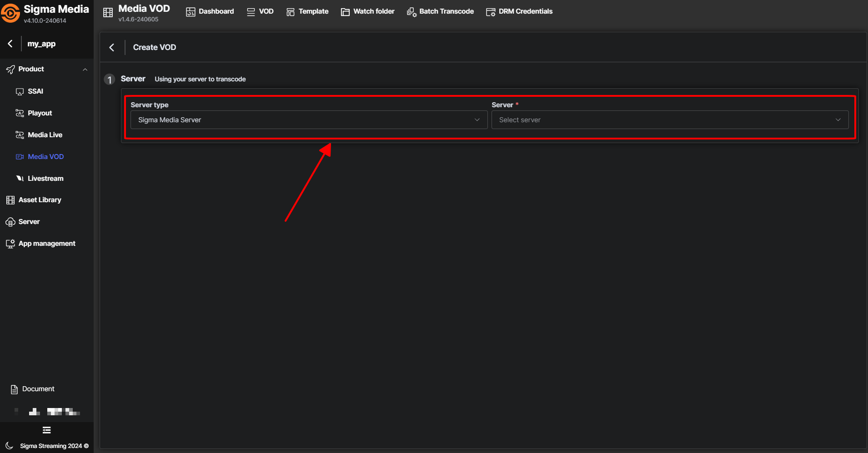Select Playout from the sidebar
868x453 pixels.
coord(40,113)
